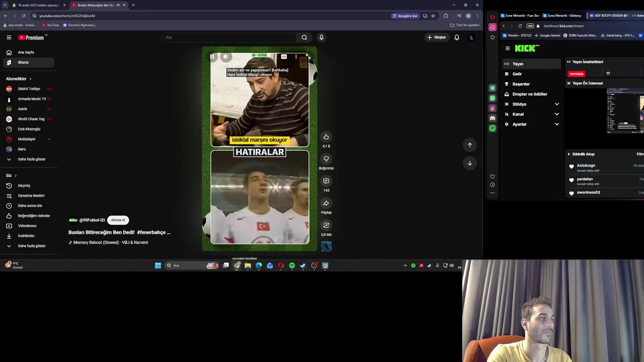Open YouTube notifications bell
Image resolution: width=644 pixels, height=362 pixels.
tap(456, 37)
